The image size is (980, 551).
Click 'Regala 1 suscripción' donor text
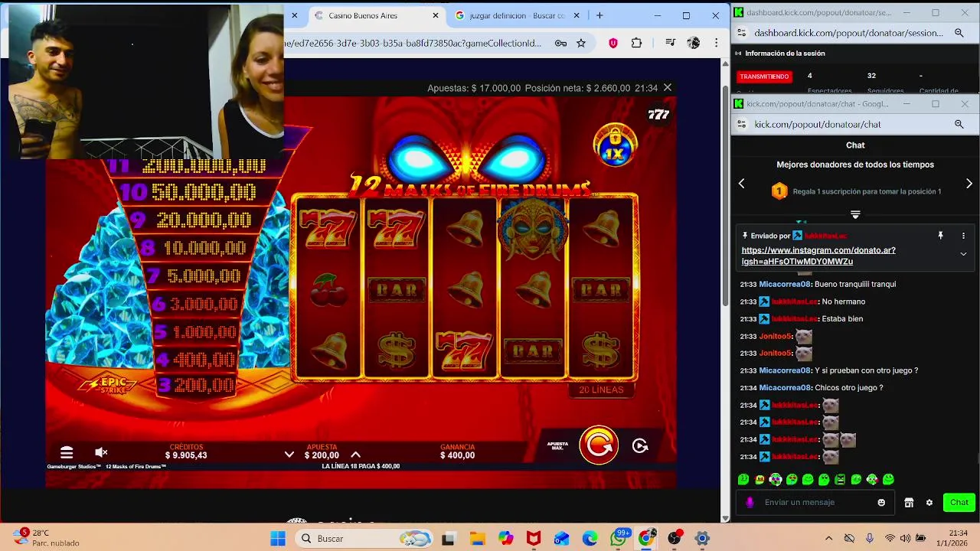[867, 191]
